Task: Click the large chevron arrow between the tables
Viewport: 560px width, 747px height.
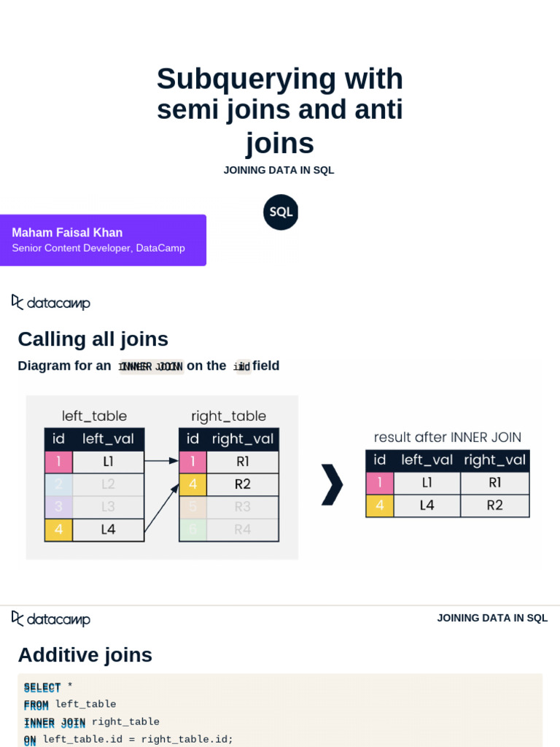Action: click(332, 484)
